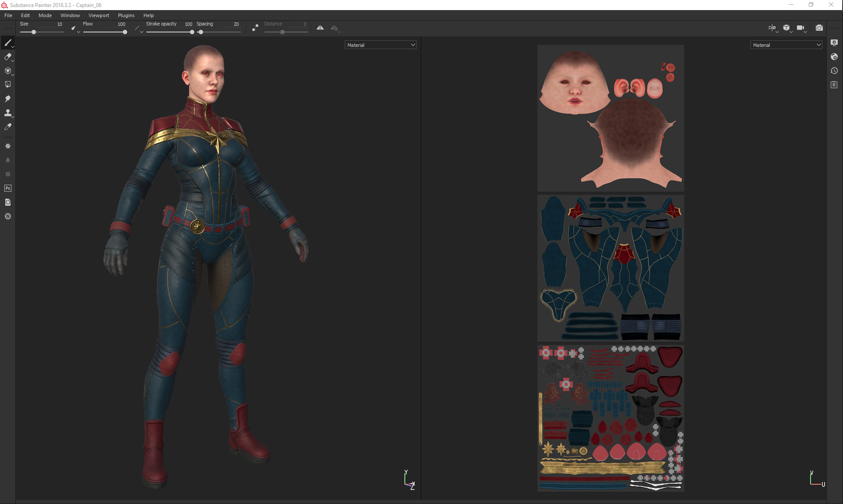This screenshot has width=843, height=504.
Task: Open the Mode menu
Action: 45,15
